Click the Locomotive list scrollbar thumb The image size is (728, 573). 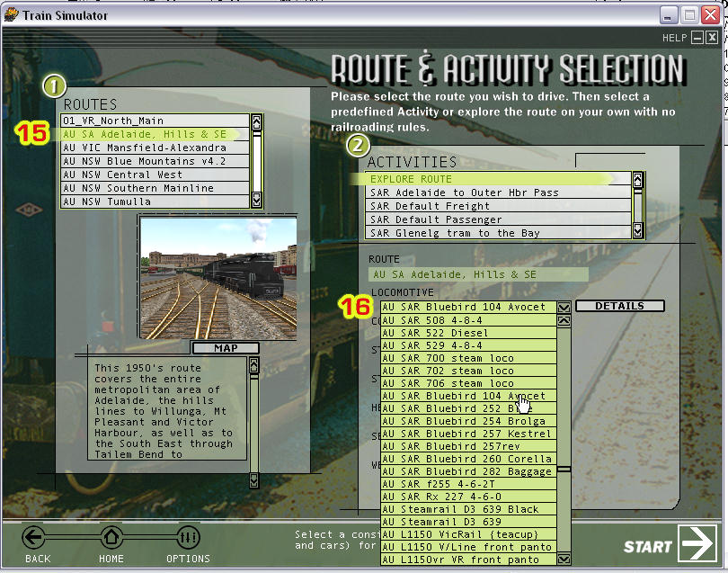coord(564,470)
